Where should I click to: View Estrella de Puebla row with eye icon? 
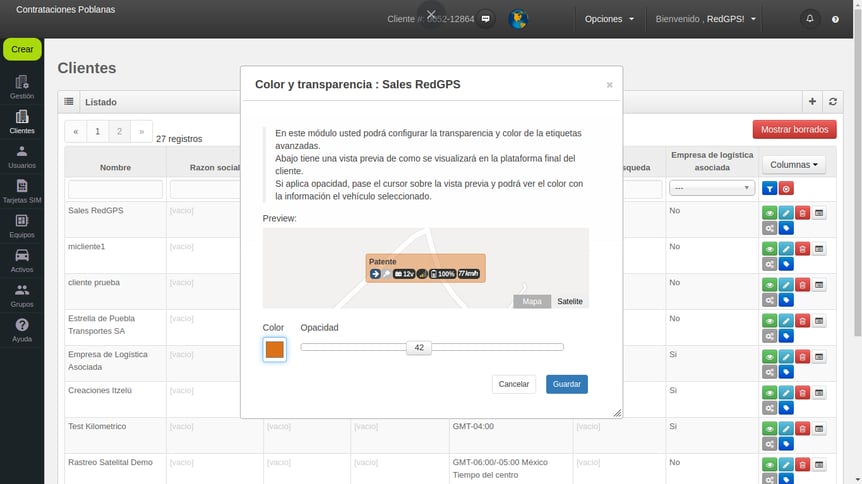tap(770, 321)
